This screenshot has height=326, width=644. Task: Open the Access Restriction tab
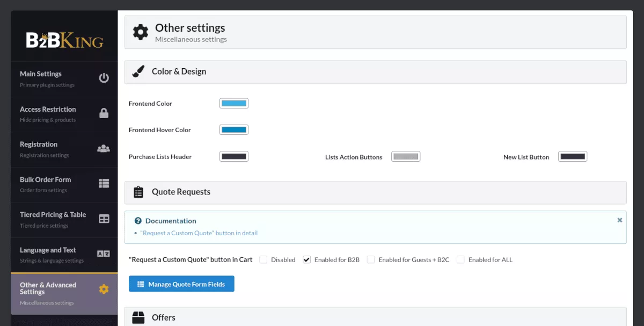64,114
